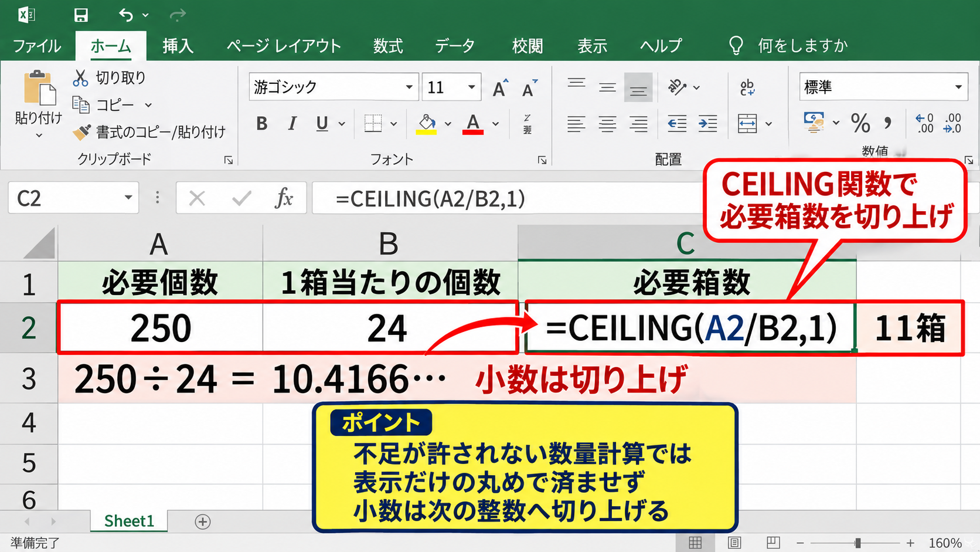Open the fill color dropdown arrow
Screen dimensions: 980x552
[x=448, y=124]
